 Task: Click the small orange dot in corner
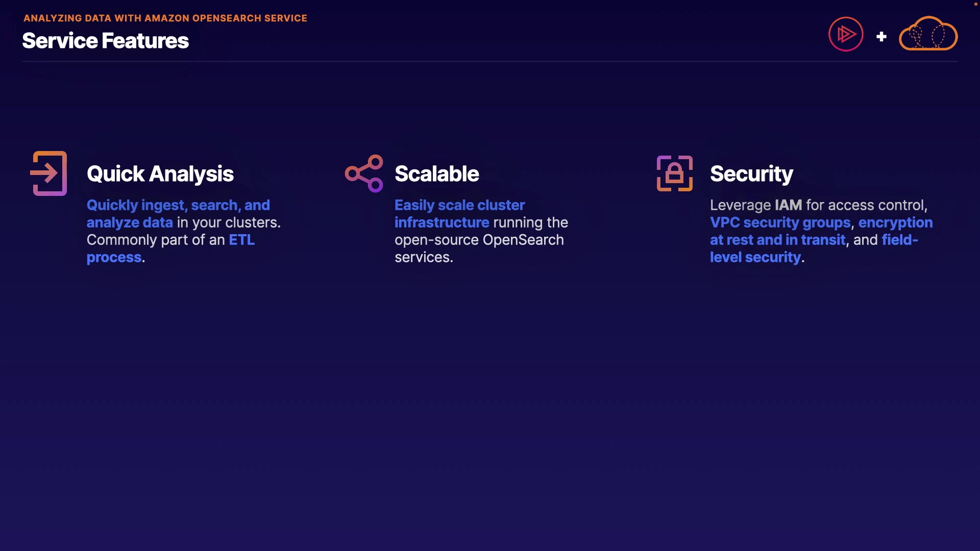click(x=975, y=4)
